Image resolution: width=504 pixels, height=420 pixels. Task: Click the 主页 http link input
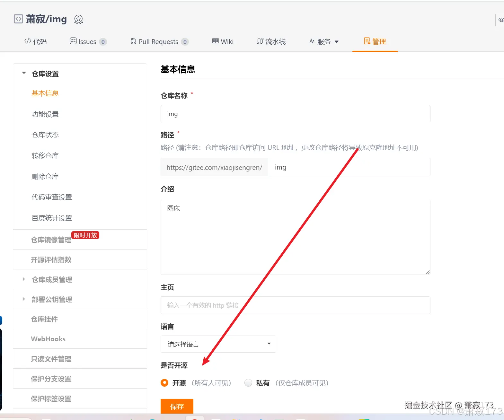[x=295, y=305]
